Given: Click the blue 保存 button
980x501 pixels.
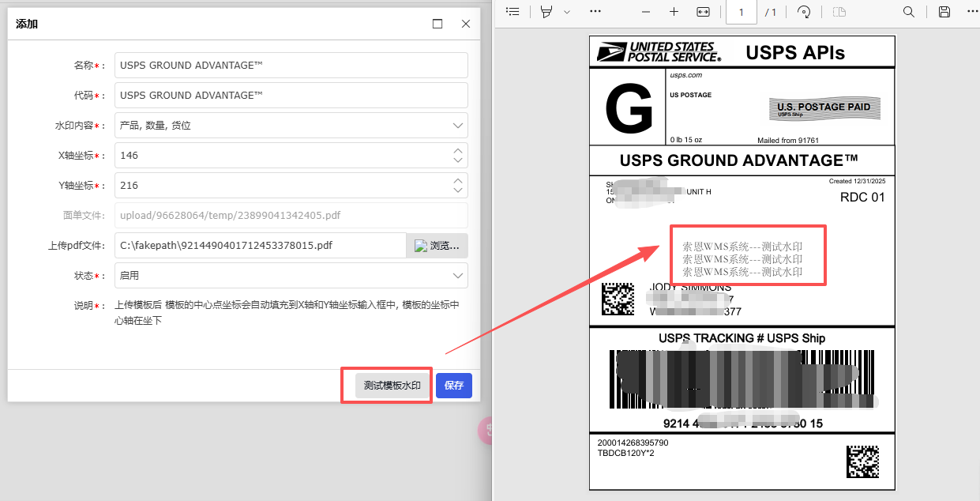Looking at the screenshot, I should tap(453, 386).
